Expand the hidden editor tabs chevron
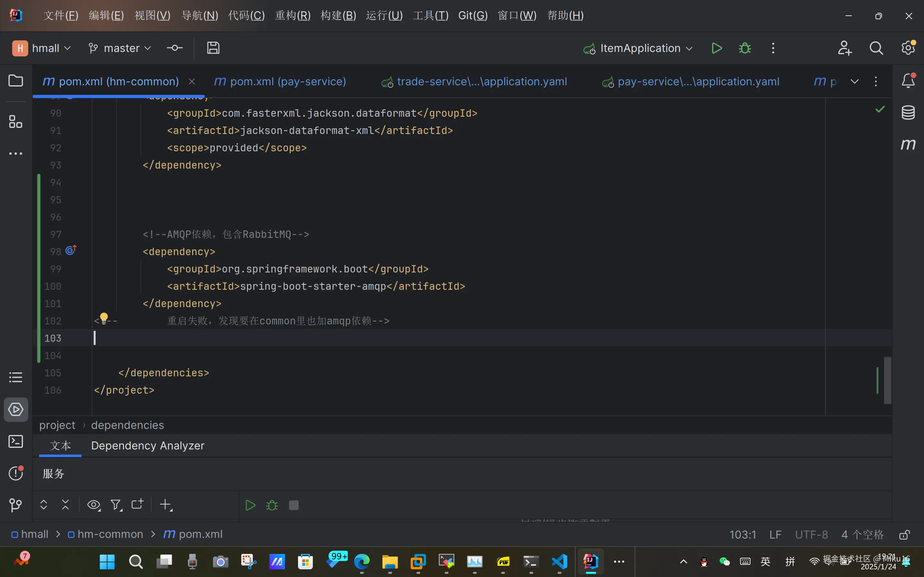The height and width of the screenshot is (577, 924). pos(854,81)
